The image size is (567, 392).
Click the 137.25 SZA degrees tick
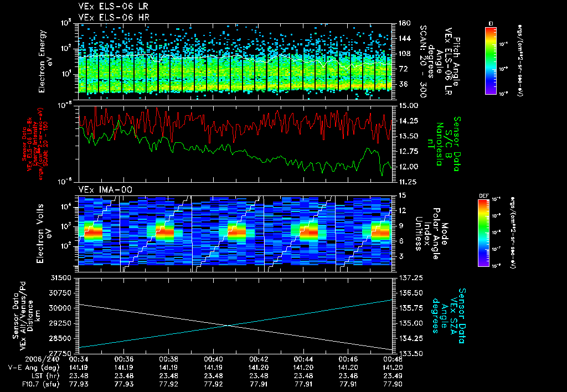click(x=410, y=278)
